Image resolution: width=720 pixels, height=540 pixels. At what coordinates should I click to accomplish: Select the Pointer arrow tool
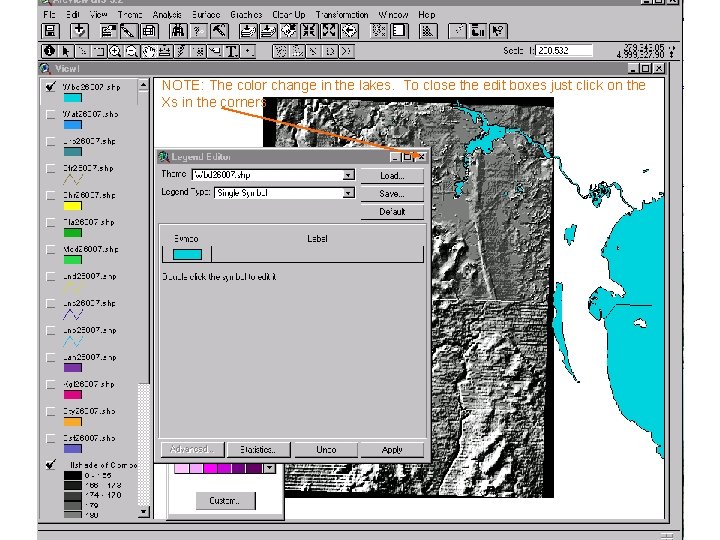click(x=66, y=51)
